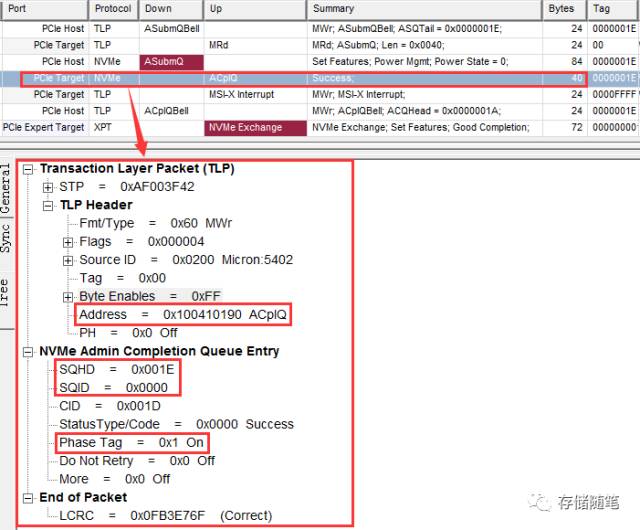
Task: Switch to the Sync side tab
Action: (6, 239)
